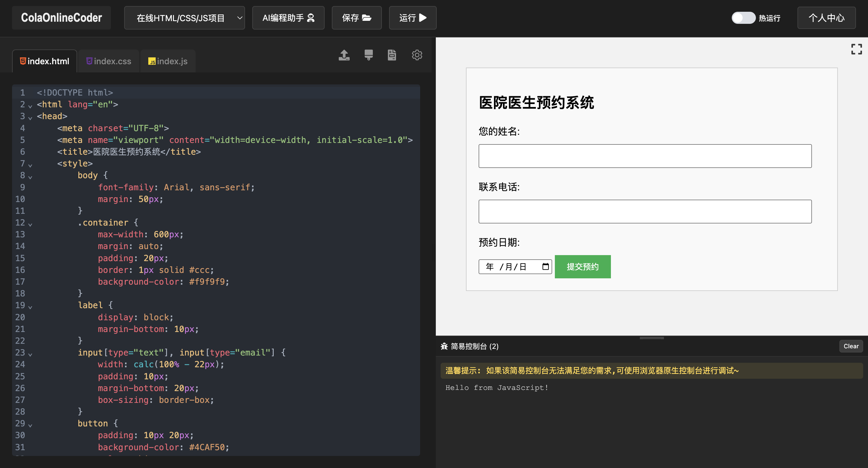The width and height of the screenshot is (868, 468).
Task: Click the bug icon beside console title
Action: pyautogui.click(x=444, y=346)
